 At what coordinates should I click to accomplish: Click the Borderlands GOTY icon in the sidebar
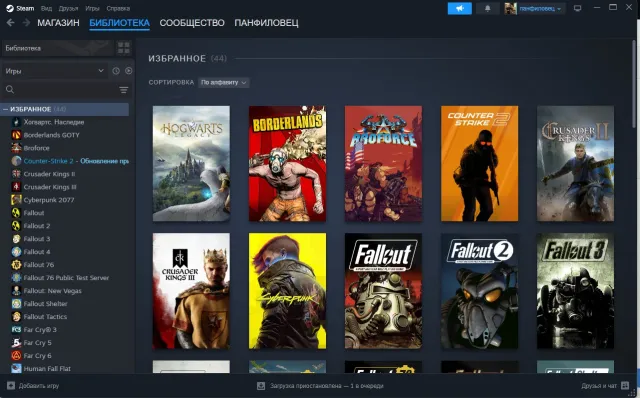pos(16,135)
